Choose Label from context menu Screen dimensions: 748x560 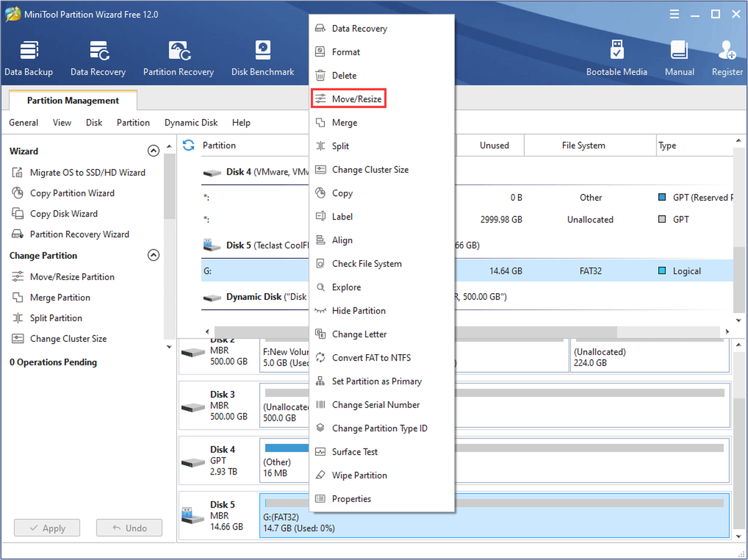[x=382, y=217]
